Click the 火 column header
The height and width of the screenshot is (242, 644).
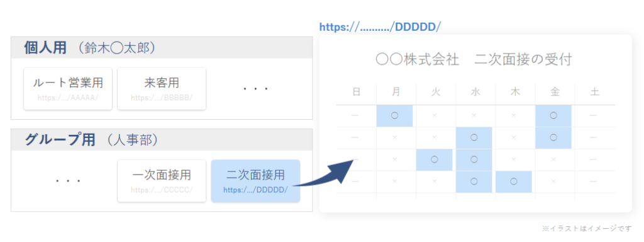(x=435, y=92)
